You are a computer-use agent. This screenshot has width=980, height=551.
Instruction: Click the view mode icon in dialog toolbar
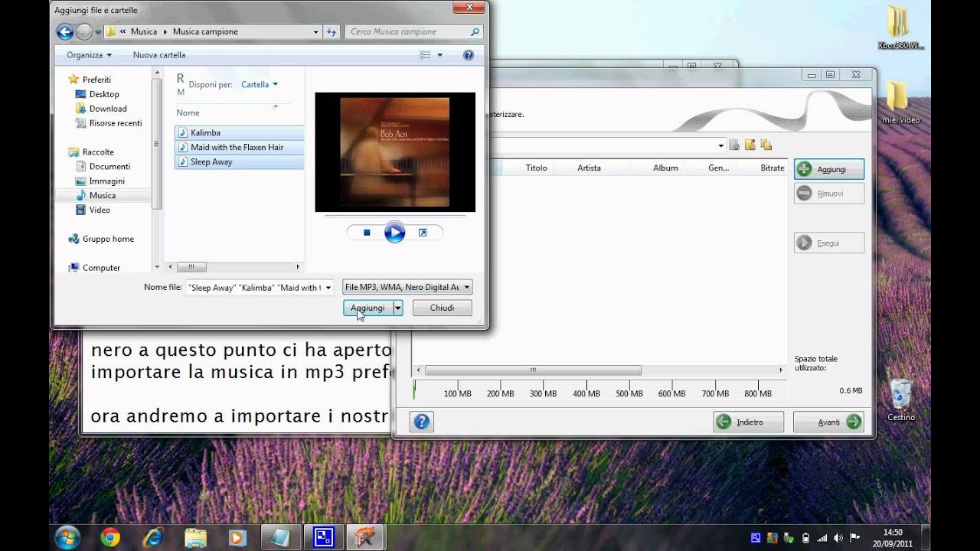[x=425, y=55]
